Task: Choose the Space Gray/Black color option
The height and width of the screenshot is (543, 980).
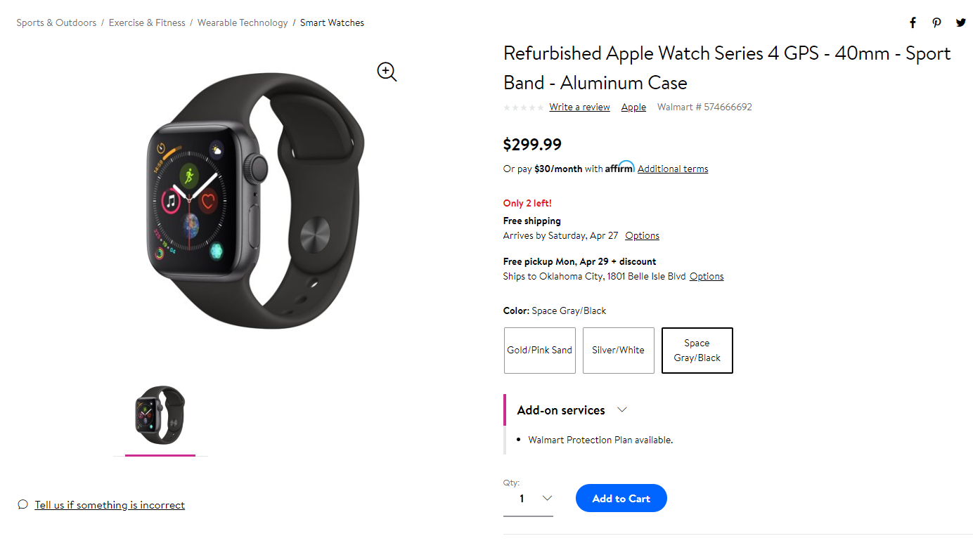Action: (x=697, y=350)
